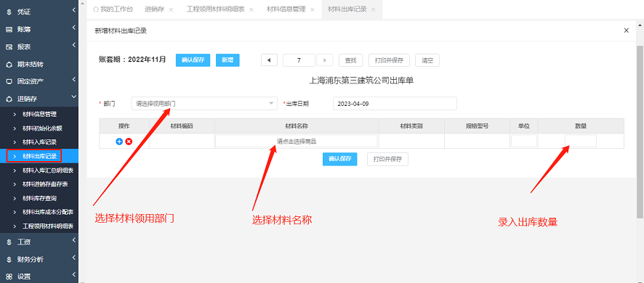Click the 工资 dollar icon in the sidebar
The width and height of the screenshot is (644, 283).
click(9, 242)
